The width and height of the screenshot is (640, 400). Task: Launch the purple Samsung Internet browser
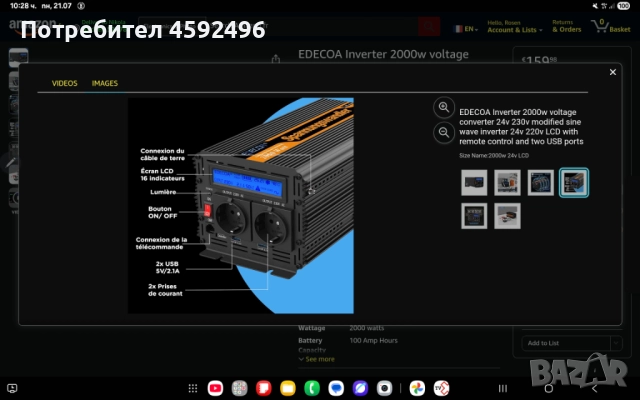tap(360, 388)
